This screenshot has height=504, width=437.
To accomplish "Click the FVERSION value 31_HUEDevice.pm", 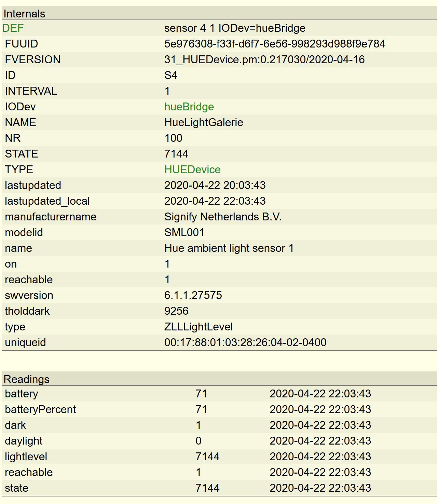I will pos(264,59).
